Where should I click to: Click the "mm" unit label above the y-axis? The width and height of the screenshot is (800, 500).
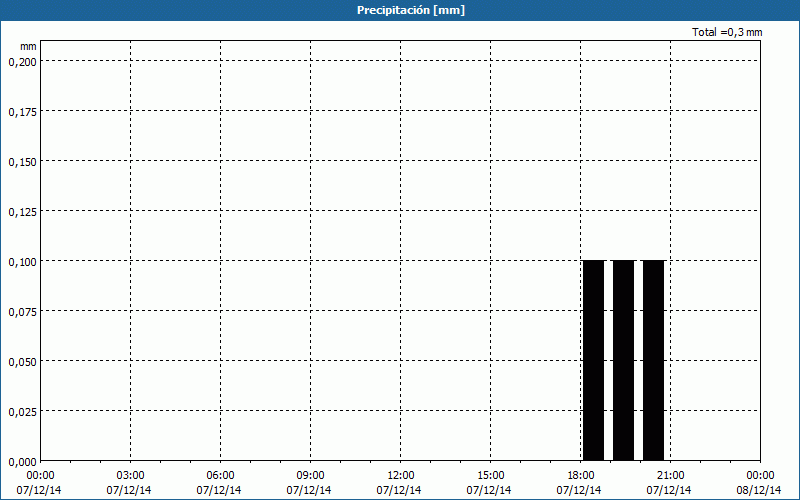pos(29,46)
